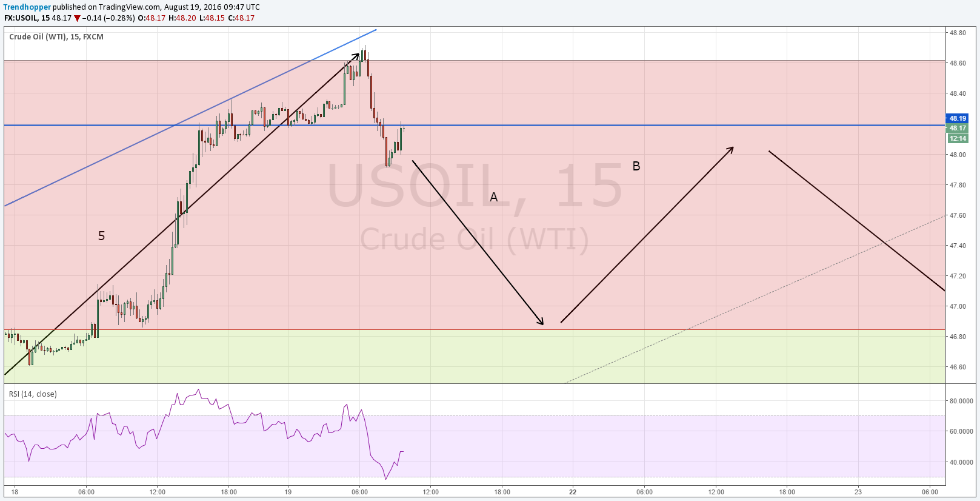
Task: Click the 47.80 price axis value
Action: click(x=958, y=185)
